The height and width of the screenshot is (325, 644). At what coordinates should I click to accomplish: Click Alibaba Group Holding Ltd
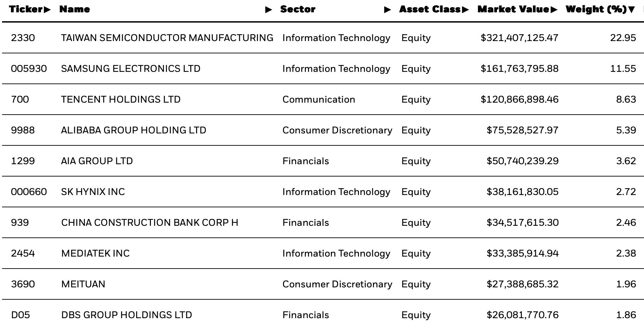[133, 130]
